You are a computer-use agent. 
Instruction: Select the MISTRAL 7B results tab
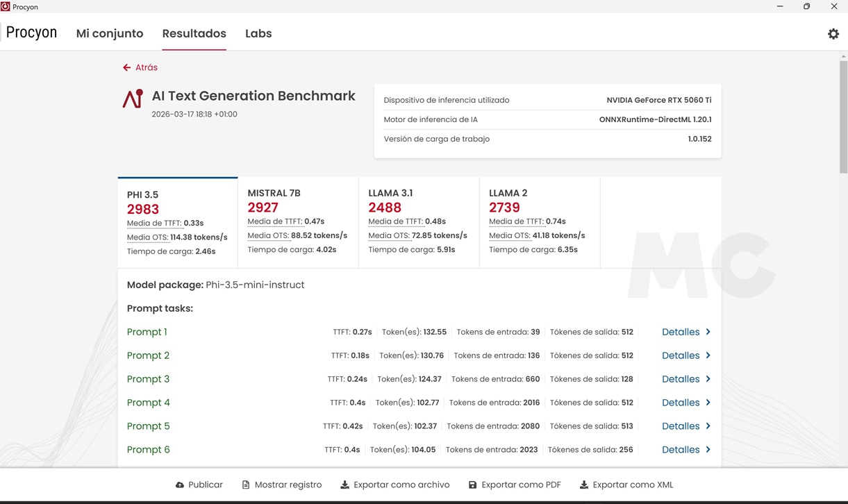(298, 222)
